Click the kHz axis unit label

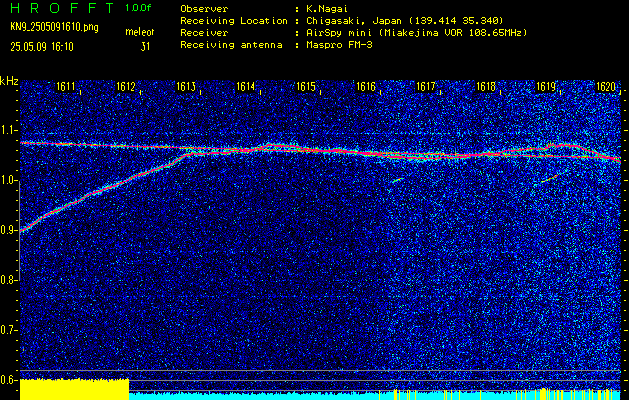pyautogui.click(x=9, y=81)
